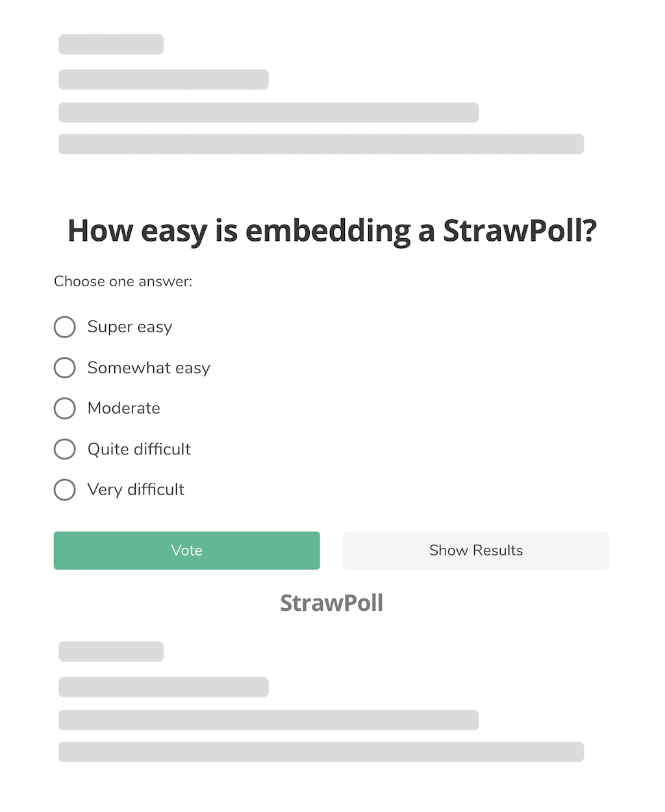
Task: Open the StrawPoll logo link below the buttons
Action: [x=332, y=603]
